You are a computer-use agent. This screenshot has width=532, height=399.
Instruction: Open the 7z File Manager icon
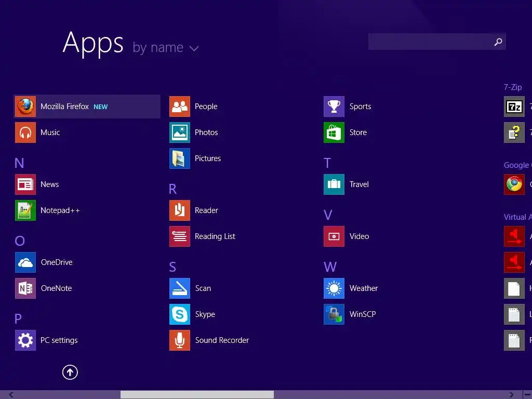click(x=514, y=107)
